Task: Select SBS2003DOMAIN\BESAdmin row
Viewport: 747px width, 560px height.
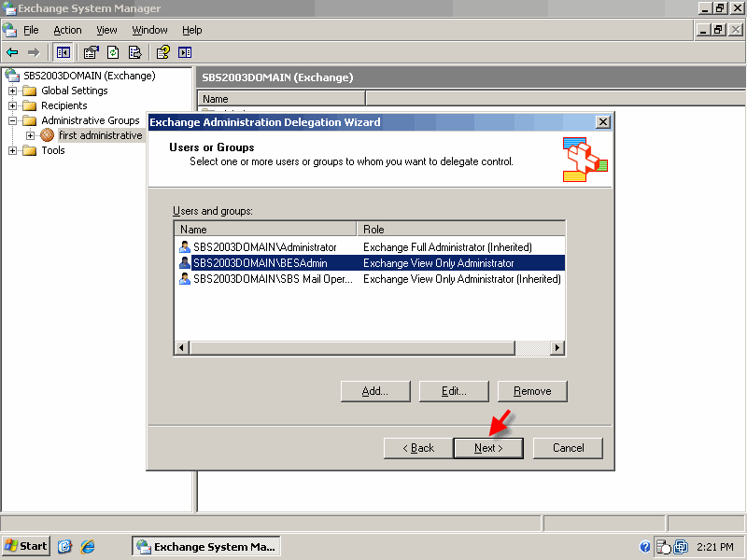Action: 370,263
